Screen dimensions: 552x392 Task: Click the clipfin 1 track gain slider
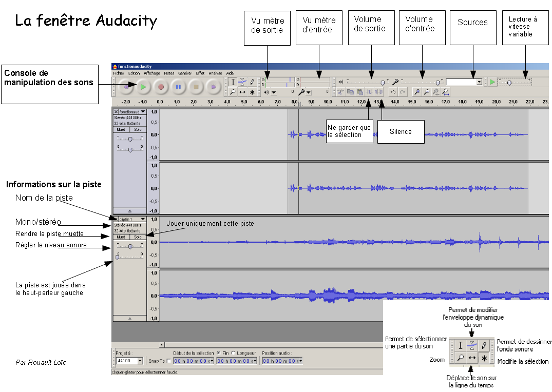click(130, 246)
